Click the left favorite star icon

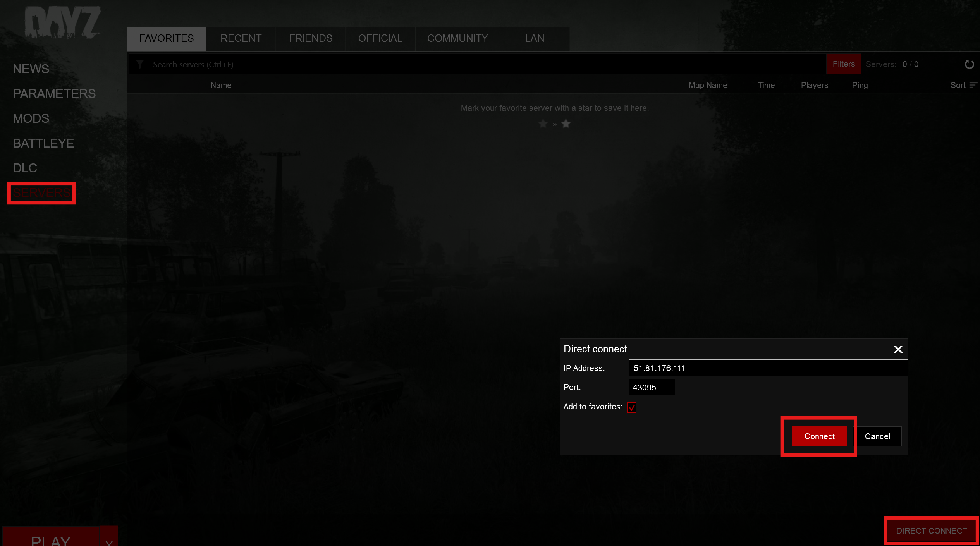(543, 124)
